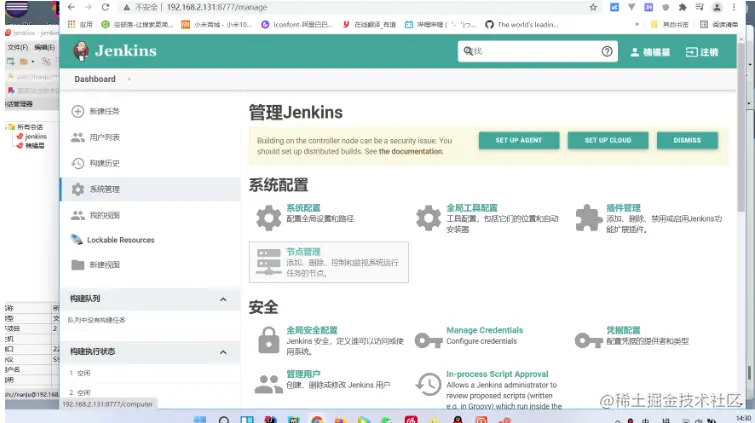Click the SET UP AGENT button
755x423 pixels.
(x=519, y=140)
